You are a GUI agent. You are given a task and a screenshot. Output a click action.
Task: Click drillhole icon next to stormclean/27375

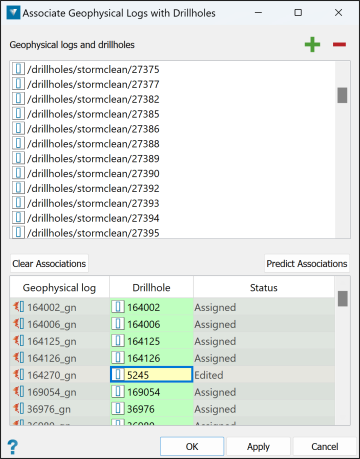point(18,69)
